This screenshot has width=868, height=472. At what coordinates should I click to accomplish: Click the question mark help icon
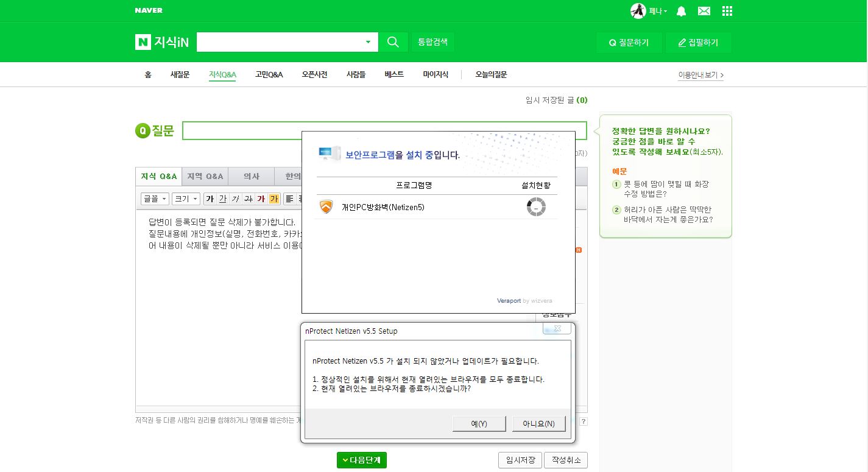(x=584, y=421)
